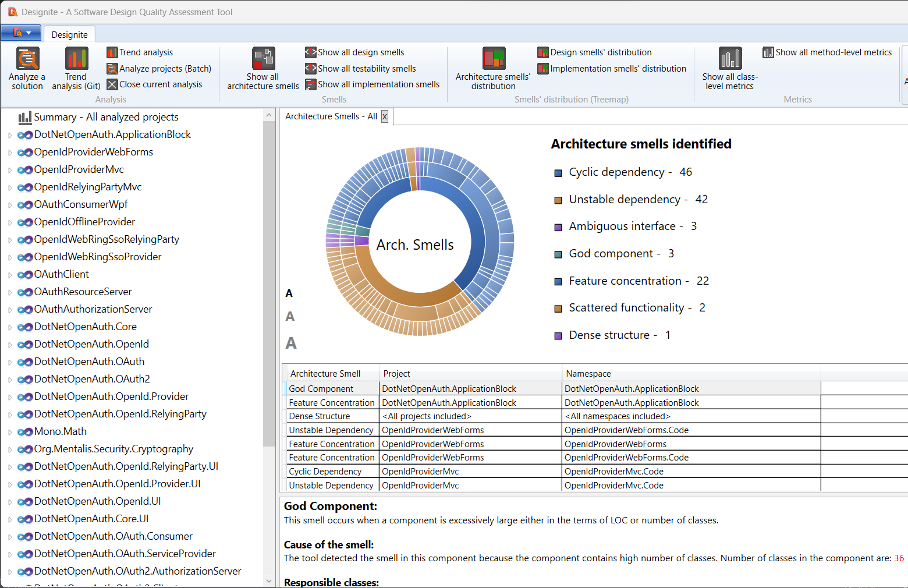Viewport: 908px width, 588px height.
Task: Expand the Mono.Math project node
Action: point(10,432)
